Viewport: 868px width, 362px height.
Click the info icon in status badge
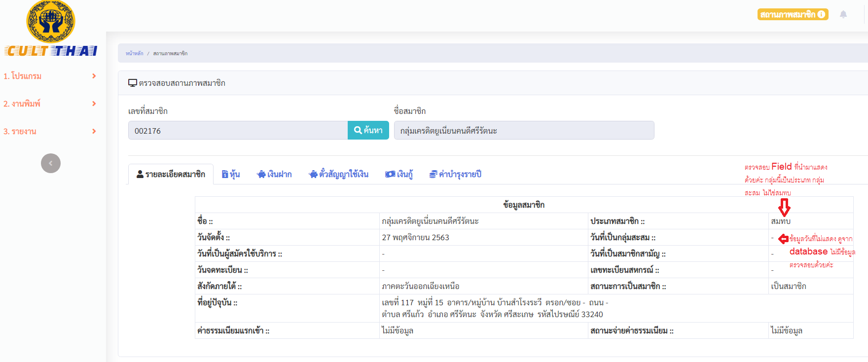[821, 14]
